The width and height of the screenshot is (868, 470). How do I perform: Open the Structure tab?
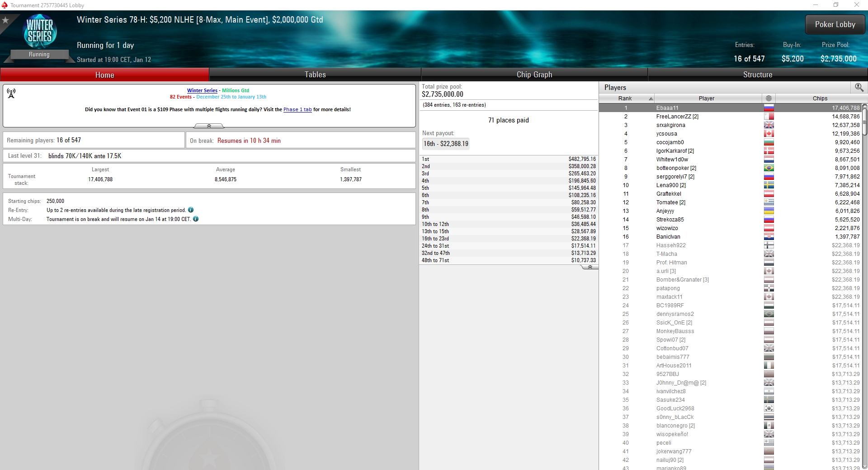tap(758, 75)
